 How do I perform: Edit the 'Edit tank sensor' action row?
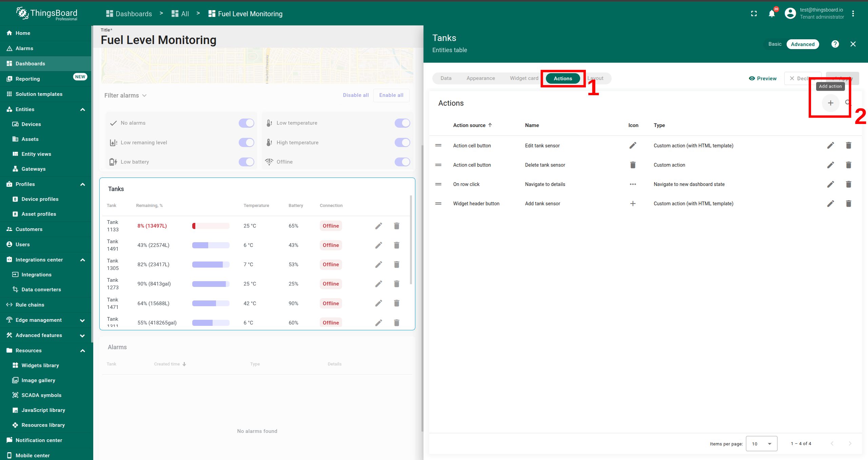pos(830,146)
